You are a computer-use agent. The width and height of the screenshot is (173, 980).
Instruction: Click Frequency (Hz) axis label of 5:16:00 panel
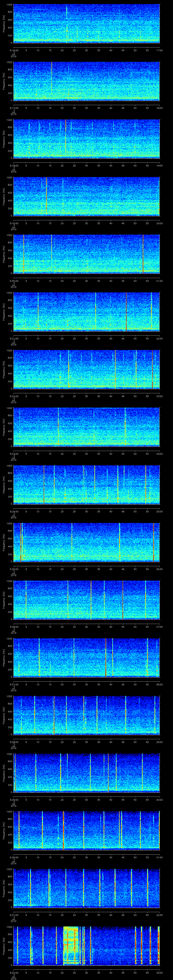(4, 24)
